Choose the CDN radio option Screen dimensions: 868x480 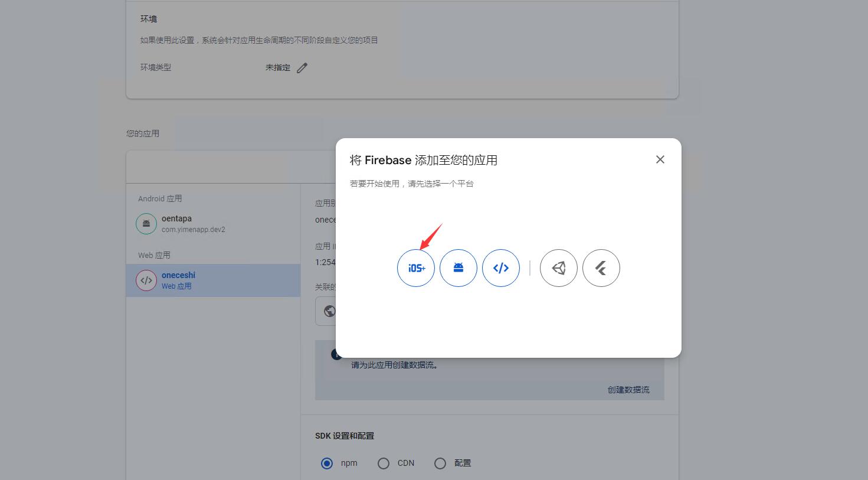384,463
